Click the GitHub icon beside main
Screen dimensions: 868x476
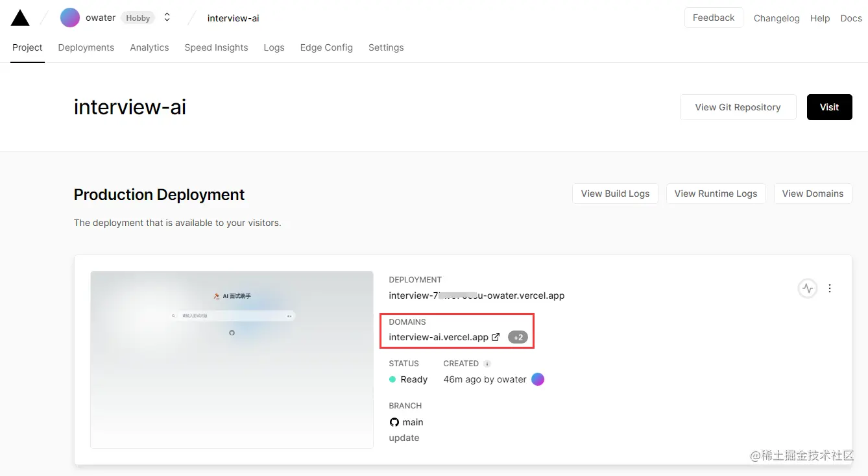tap(394, 422)
